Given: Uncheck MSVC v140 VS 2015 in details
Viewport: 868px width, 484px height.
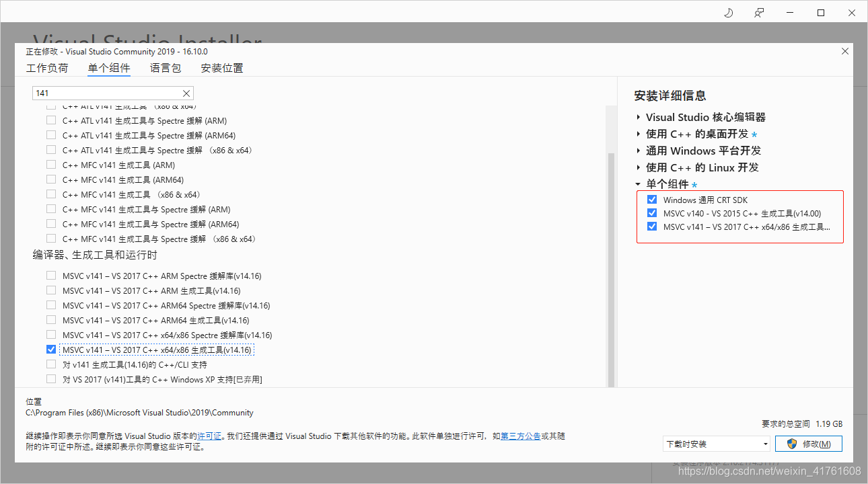Looking at the screenshot, I should tap(651, 213).
